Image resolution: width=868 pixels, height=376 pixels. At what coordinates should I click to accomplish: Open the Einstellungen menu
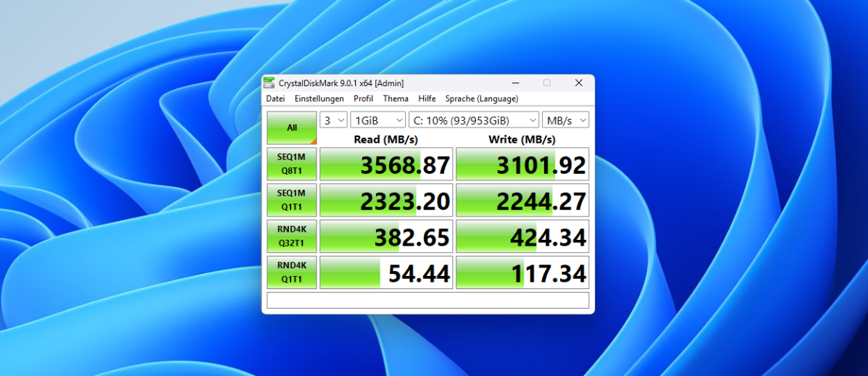(x=319, y=99)
